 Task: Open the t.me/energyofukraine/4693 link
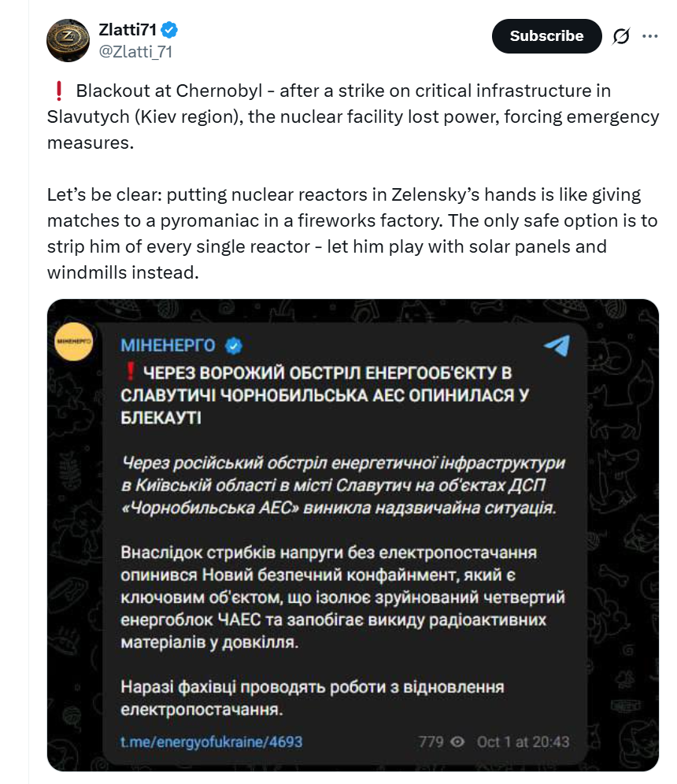(x=211, y=741)
